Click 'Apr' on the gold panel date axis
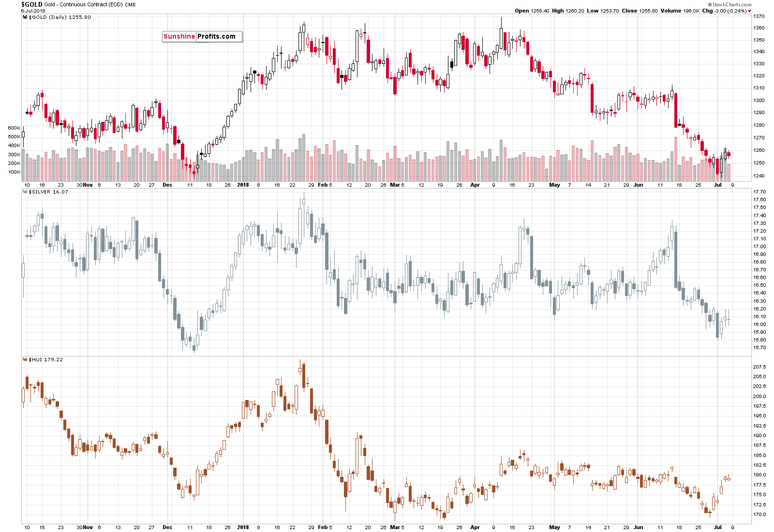Image resolution: width=774 pixels, height=532 pixels. pos(475,185)
